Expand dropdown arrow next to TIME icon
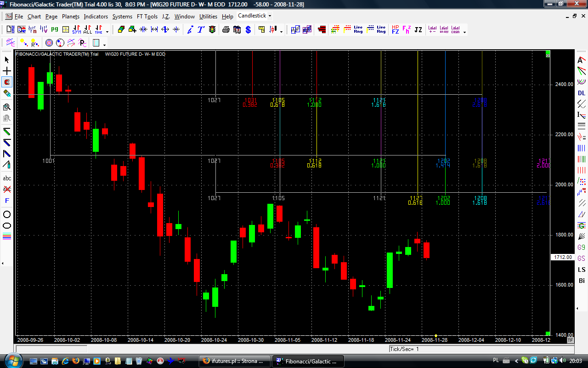This screenshot has height=368, width=588. (107, 32)
